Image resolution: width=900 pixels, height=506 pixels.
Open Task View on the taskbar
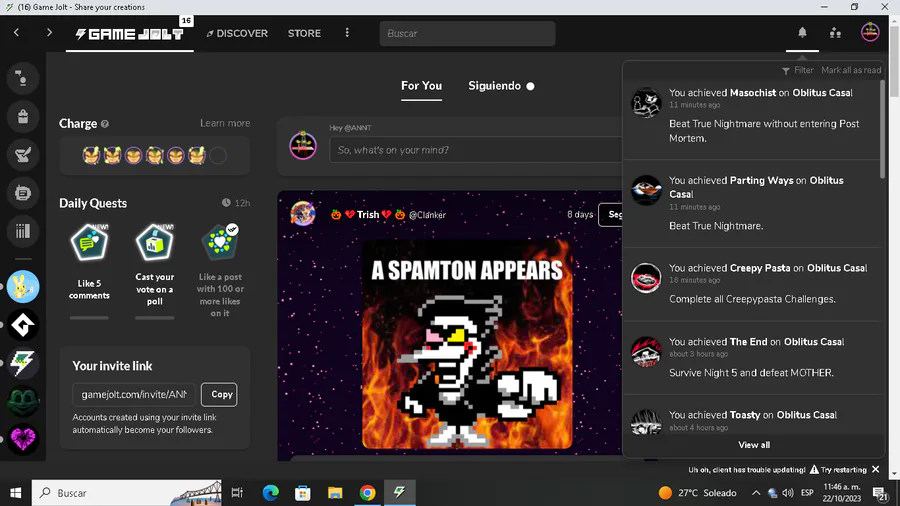pyautogui.click(x=237, y=493)
